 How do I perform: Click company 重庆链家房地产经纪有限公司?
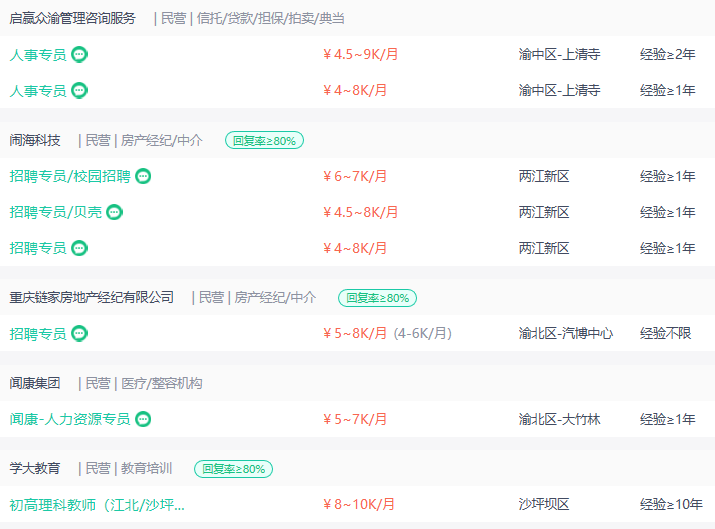pyautogui.click(x=91, y=298)
